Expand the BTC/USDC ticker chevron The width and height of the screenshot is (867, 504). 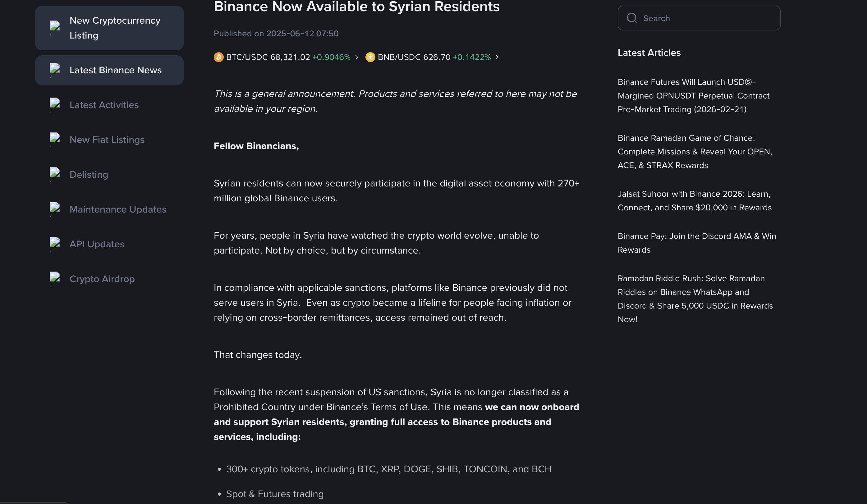[x=357, y=57]
